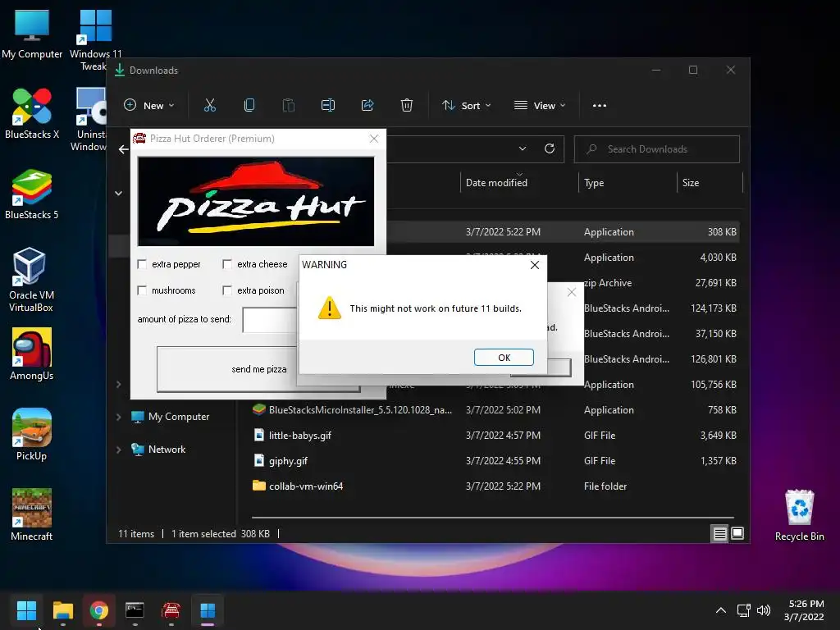
Task: Refresh the Downloads folder view
Action: [549, 148]
